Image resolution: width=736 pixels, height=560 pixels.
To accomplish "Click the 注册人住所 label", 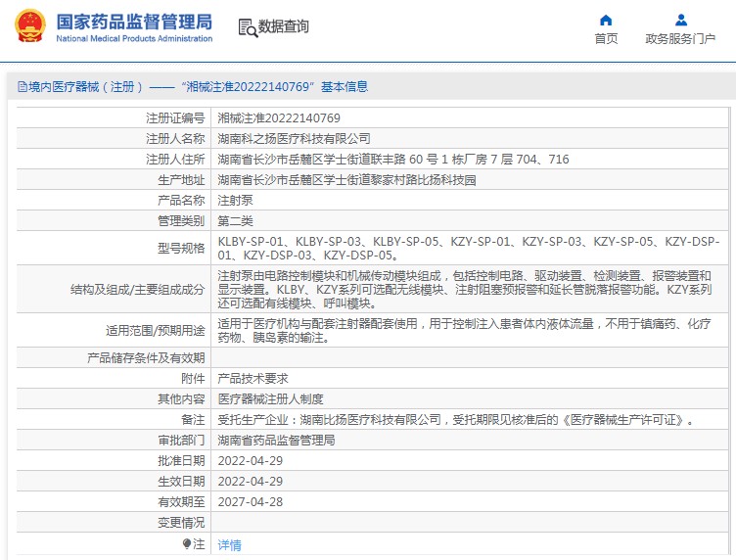I will point(175,160).
